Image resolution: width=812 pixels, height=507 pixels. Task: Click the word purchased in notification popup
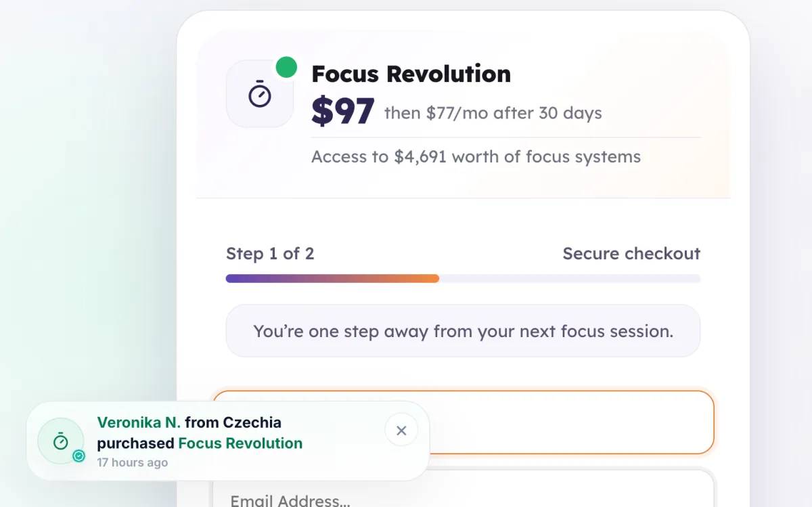point(135,444)
